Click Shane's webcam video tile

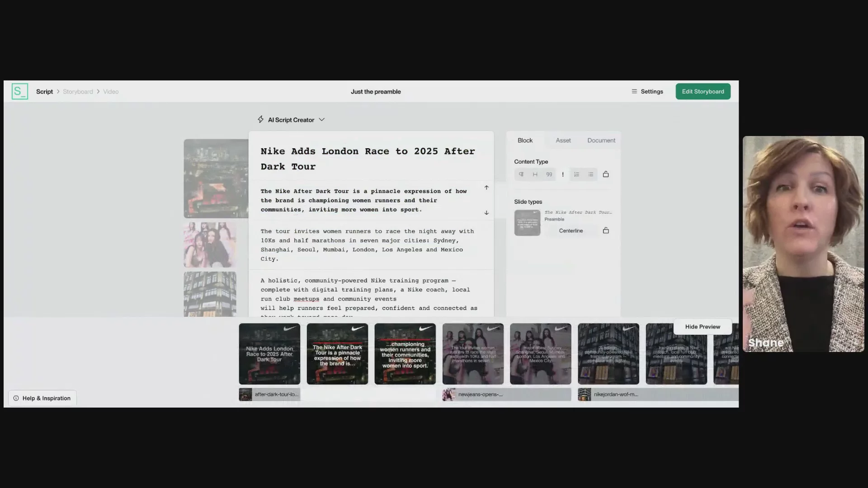click(x=803, y=244)
